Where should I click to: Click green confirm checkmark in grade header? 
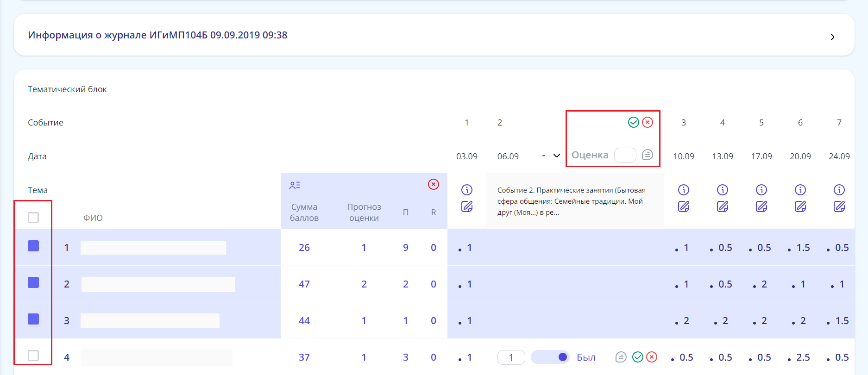(x=633, y=122)
